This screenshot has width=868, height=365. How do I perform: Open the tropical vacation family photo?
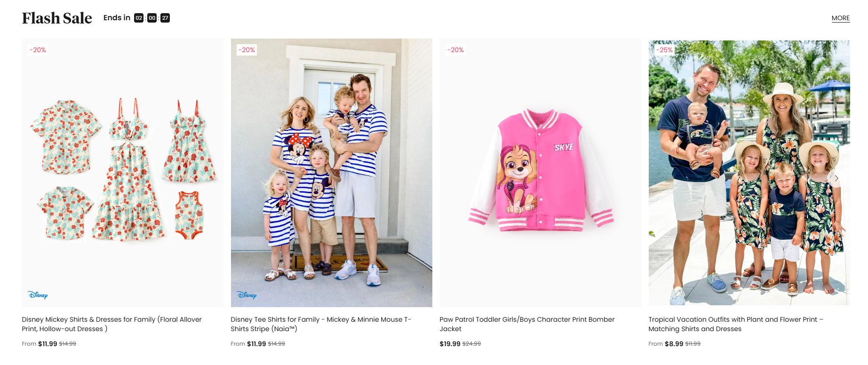point(749,173)
